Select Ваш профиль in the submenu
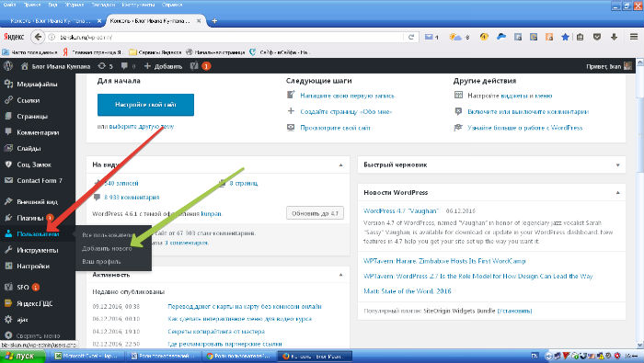This screenshot has height=363, width=644. [101, 261]
